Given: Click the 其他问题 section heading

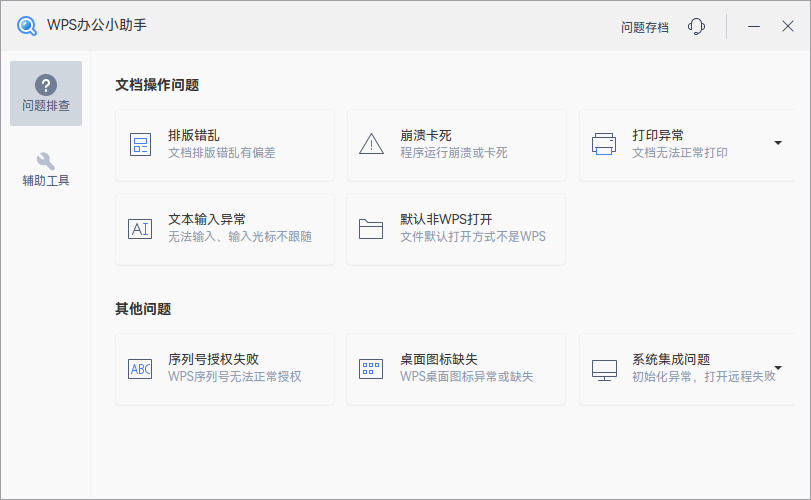Looking at the screenshot, I should (143, 309).
